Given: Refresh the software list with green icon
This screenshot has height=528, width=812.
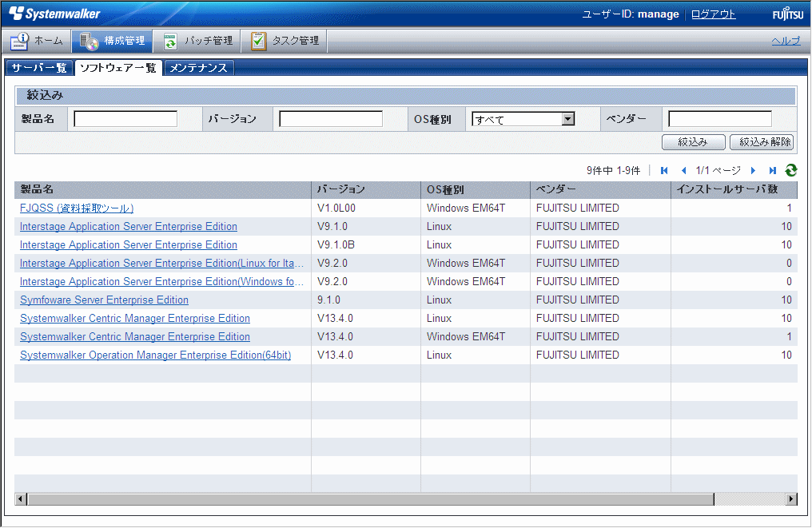Looking at the screenshot, I should tap(790, 170).
